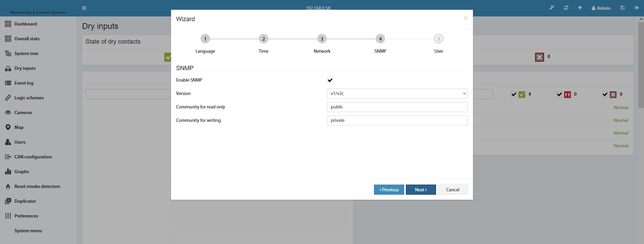
Task: Click the logout icon in header
Action: click(x=637, y=8)
